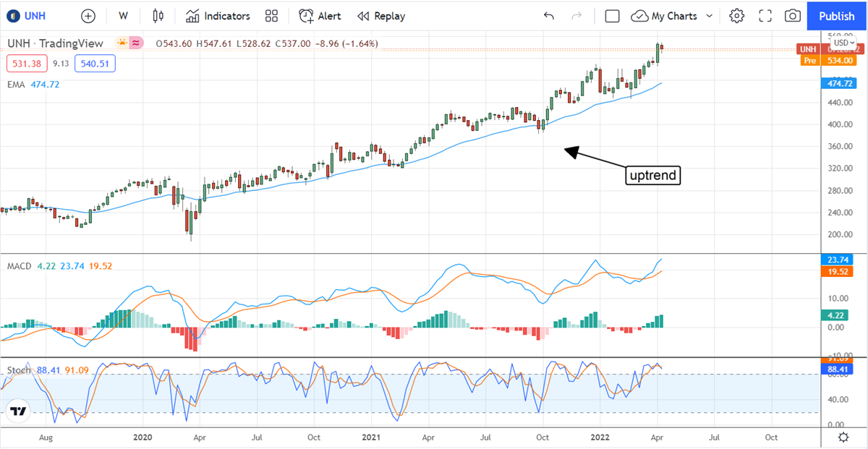Take a chart snapshot with camera icon

[793, 16]
